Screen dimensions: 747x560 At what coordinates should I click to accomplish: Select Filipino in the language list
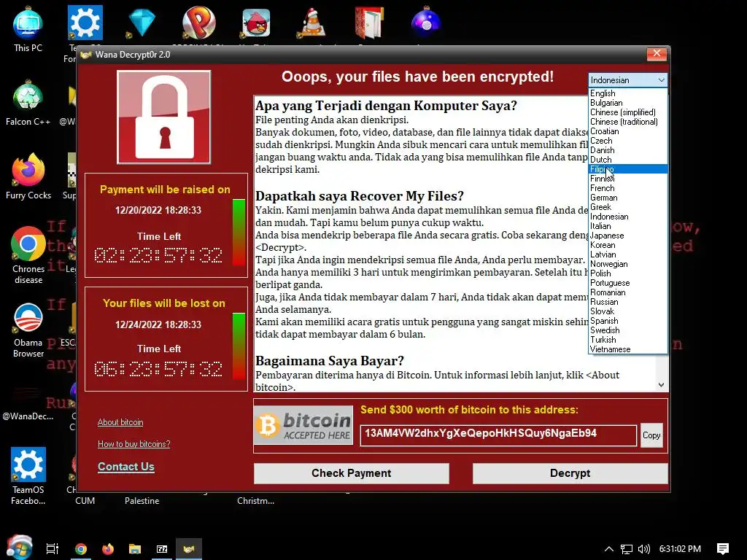pyautogui.click(x=628, y=169)
